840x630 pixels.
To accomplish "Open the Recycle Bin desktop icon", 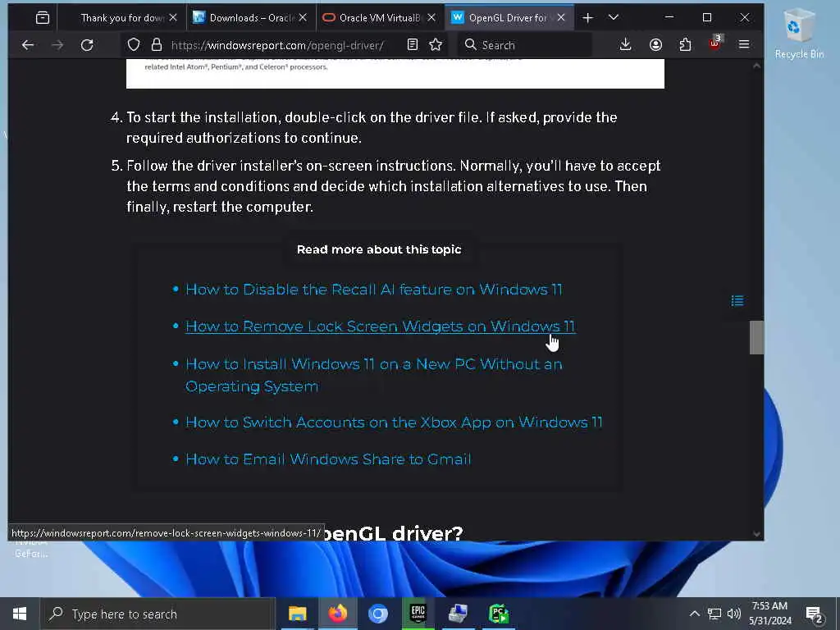I will (799, 33).
